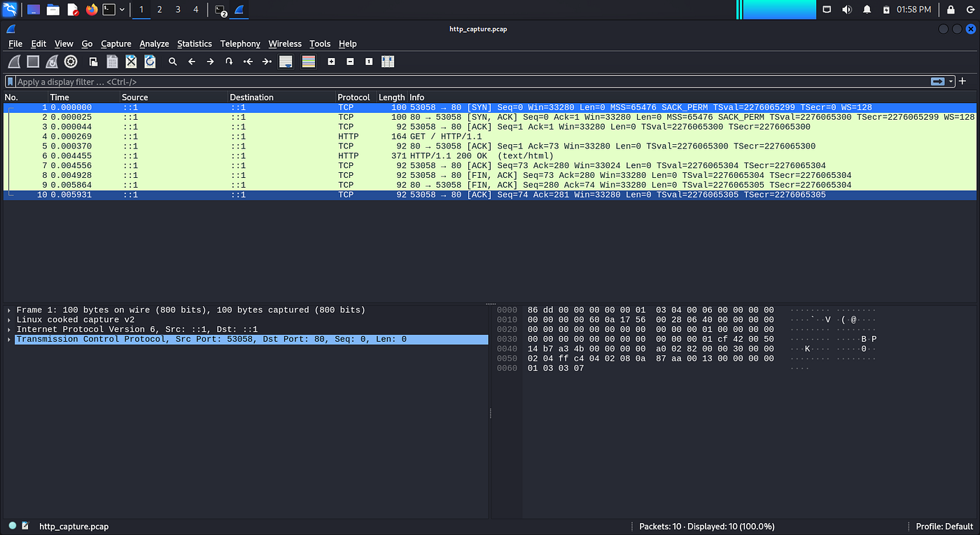Reload this capture file icon
Screen dimensions: 980x535
(x=150, y=62)
